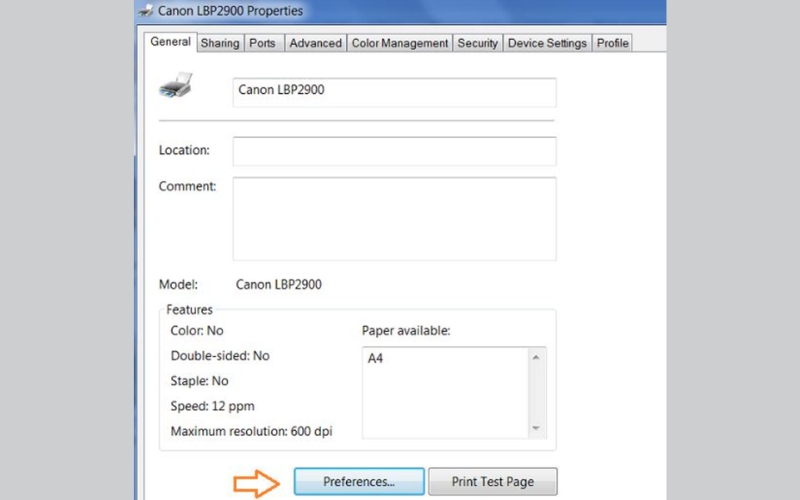This screenshot has height=500, width=800.
Task: Open printing Preferences
Action: (359, 482)
